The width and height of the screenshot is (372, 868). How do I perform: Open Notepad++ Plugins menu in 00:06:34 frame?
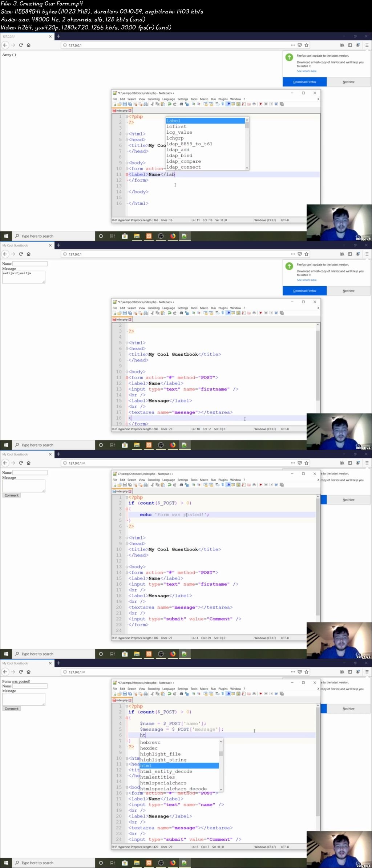pyautogui.click(x=223, y=480)
